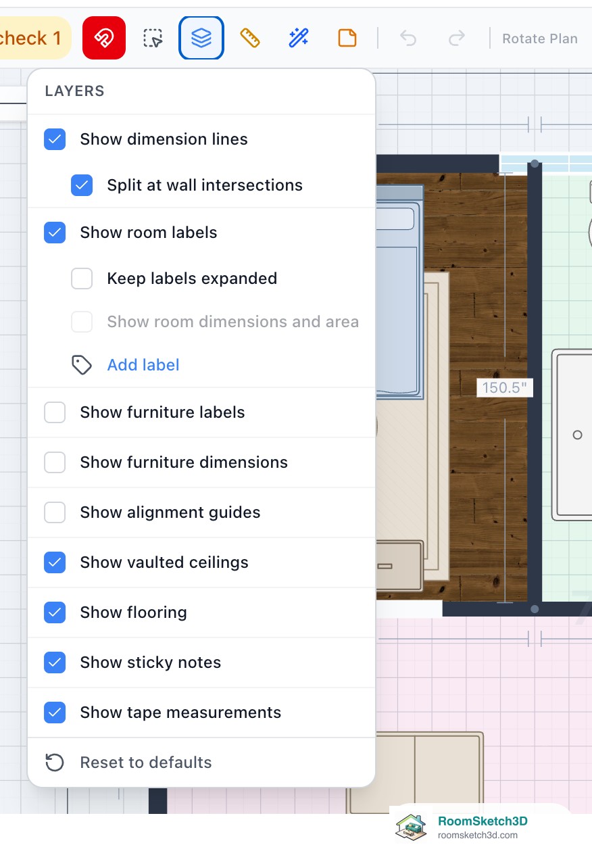Enable Keep labels expanded
Screen dimensions: 592x868
coord(82,279)
